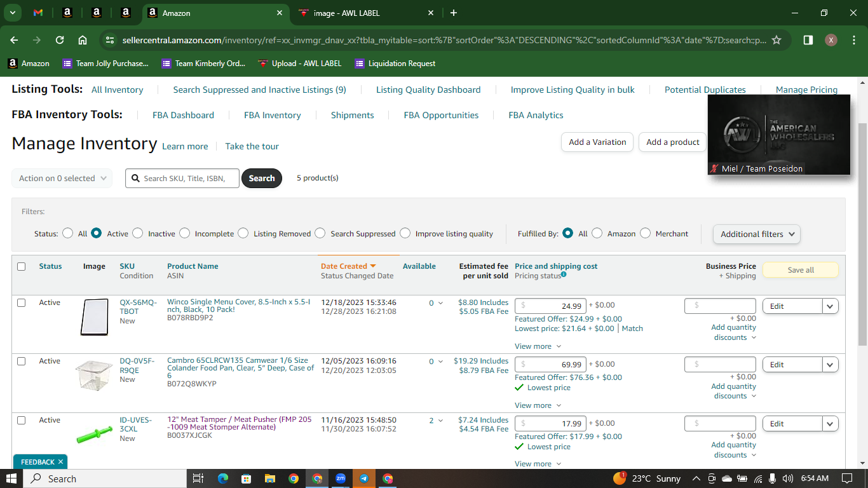Click the Add a Variation button
Viewport: 868px width, 488px height.
(x=597, y=142)
